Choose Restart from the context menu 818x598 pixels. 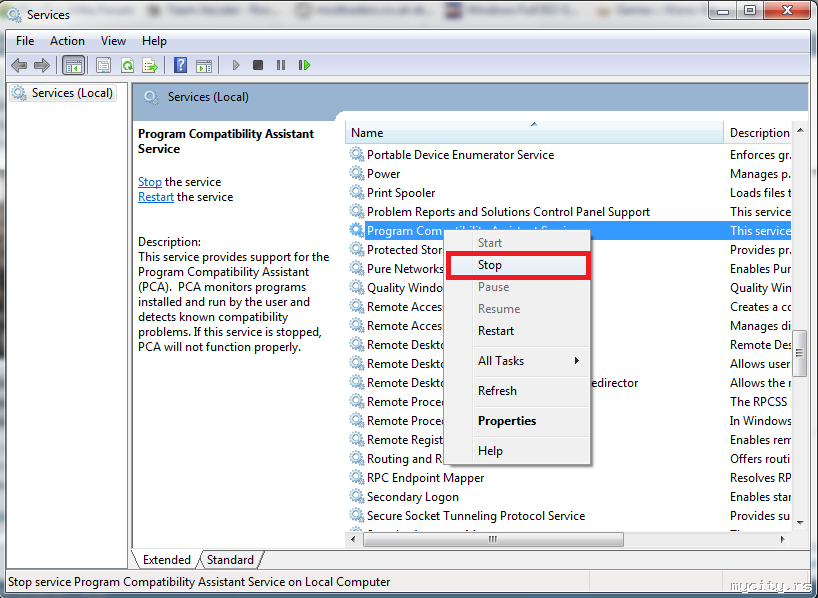pos(519,331)
